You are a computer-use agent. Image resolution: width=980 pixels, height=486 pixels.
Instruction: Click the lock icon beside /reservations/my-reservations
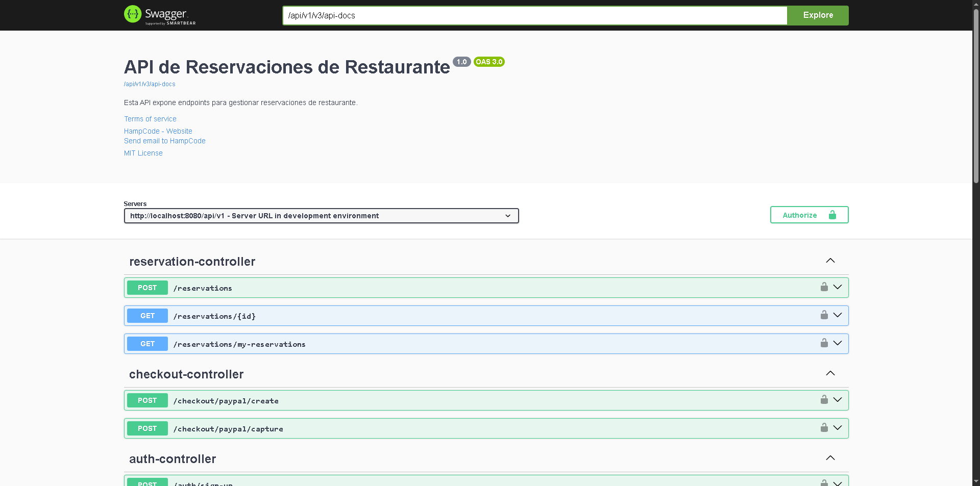[823, 343]
